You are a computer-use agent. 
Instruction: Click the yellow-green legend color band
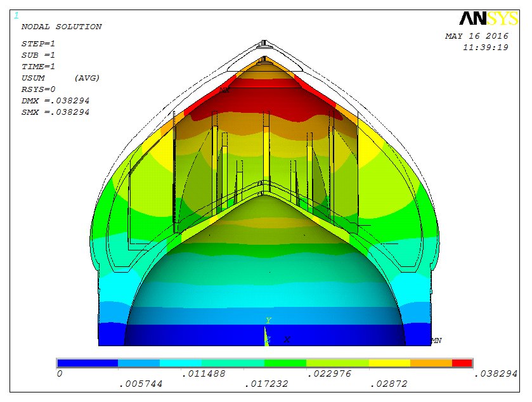[337, 363]
